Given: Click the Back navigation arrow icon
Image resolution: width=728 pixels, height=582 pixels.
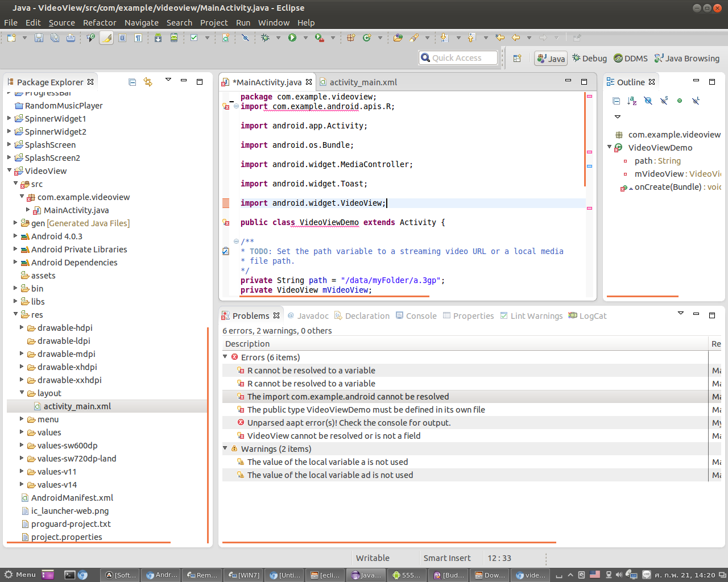Looking at the screenshot, I should (x=516, y=38).
